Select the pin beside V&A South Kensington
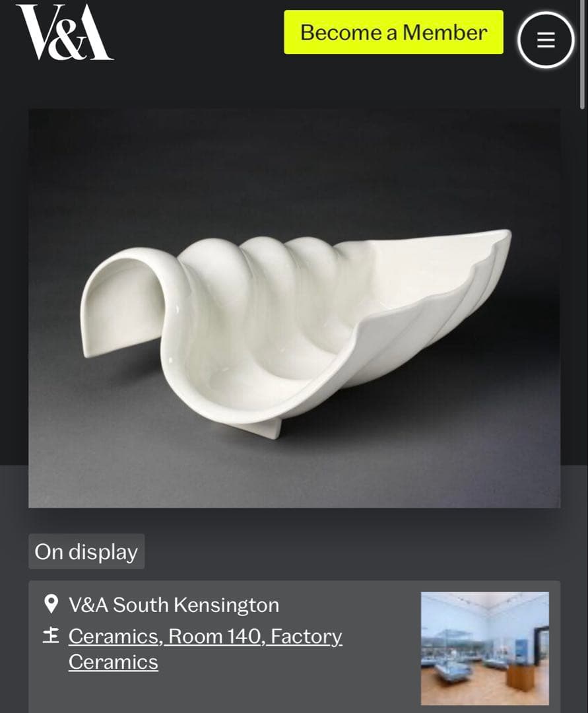Screen dimensions: 588x713 pyautogui.click(x=51, y=604)
